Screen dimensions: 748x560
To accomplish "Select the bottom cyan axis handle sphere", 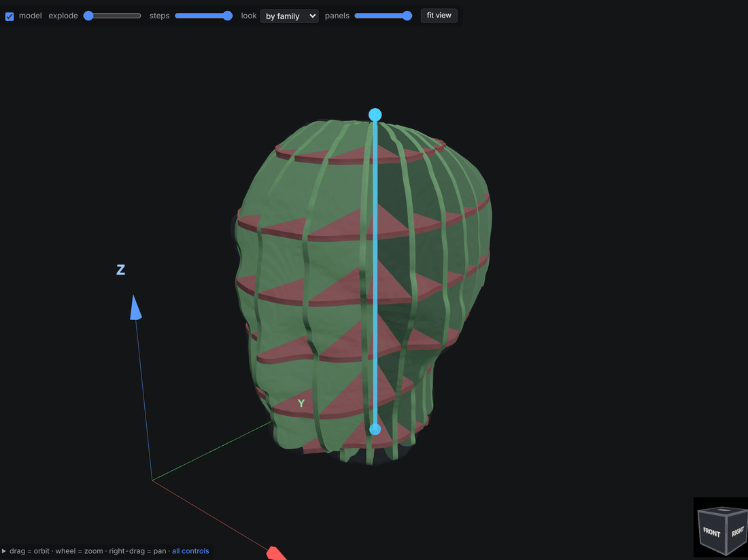I will point(375,430).
